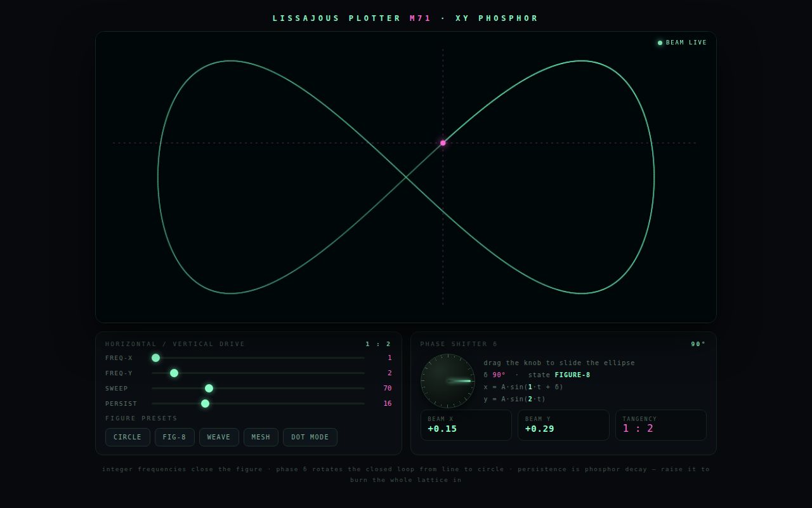The height and width of the screenshot is (508, 812).
Task: Click the FIGURE PRESETS label
Action: tap(141, 418)
